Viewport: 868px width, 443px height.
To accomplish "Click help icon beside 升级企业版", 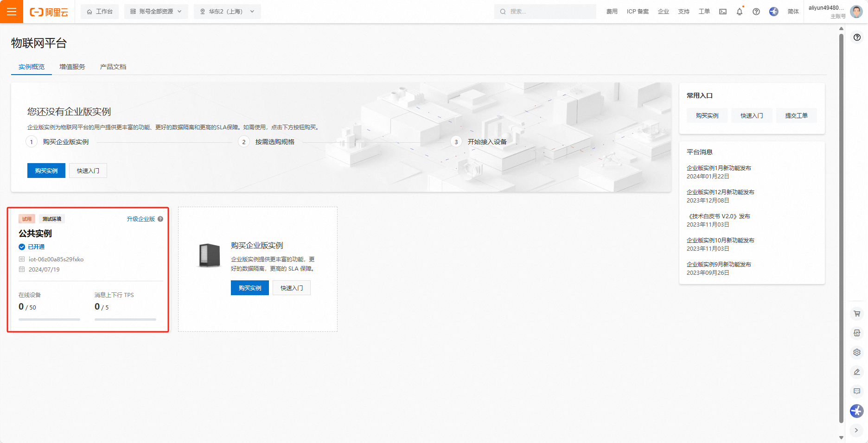I will (x=160, y=219).
